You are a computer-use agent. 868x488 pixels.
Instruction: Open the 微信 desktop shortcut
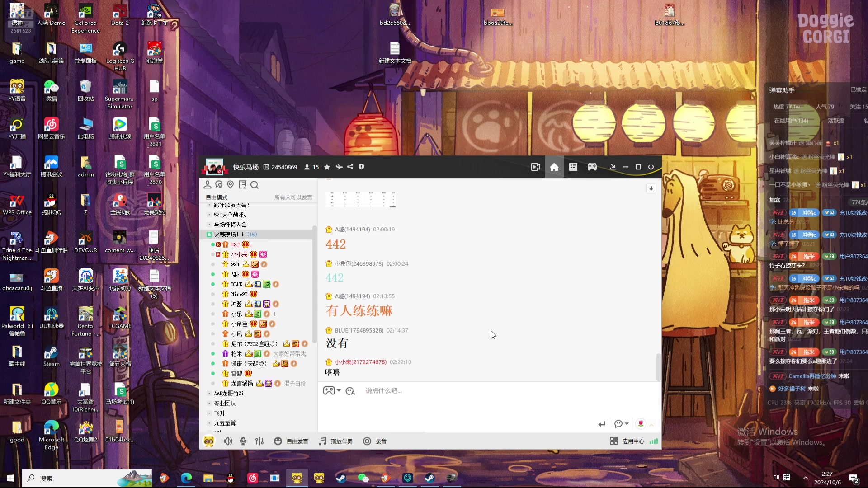(51, 91)
